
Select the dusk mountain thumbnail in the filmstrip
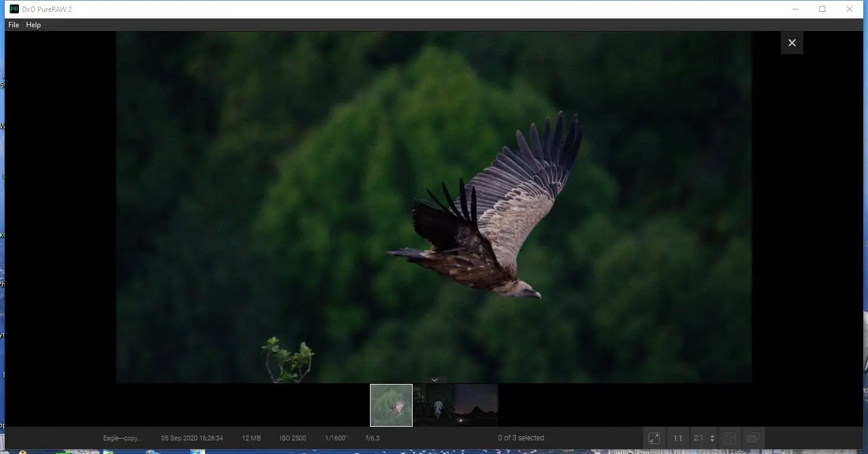[477, 405]
